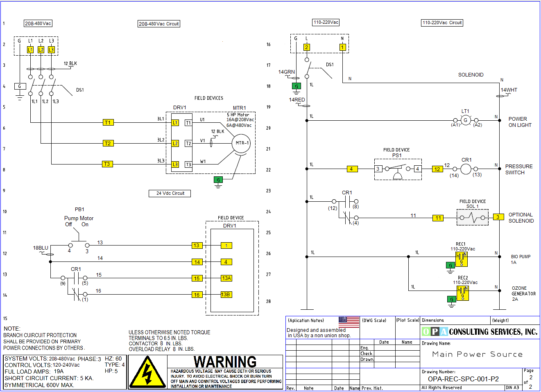Click the yellow L2 terminal on DRV1
Viewport: 541px width, 392px height.
pyautogui.click(x=175, y=143)
